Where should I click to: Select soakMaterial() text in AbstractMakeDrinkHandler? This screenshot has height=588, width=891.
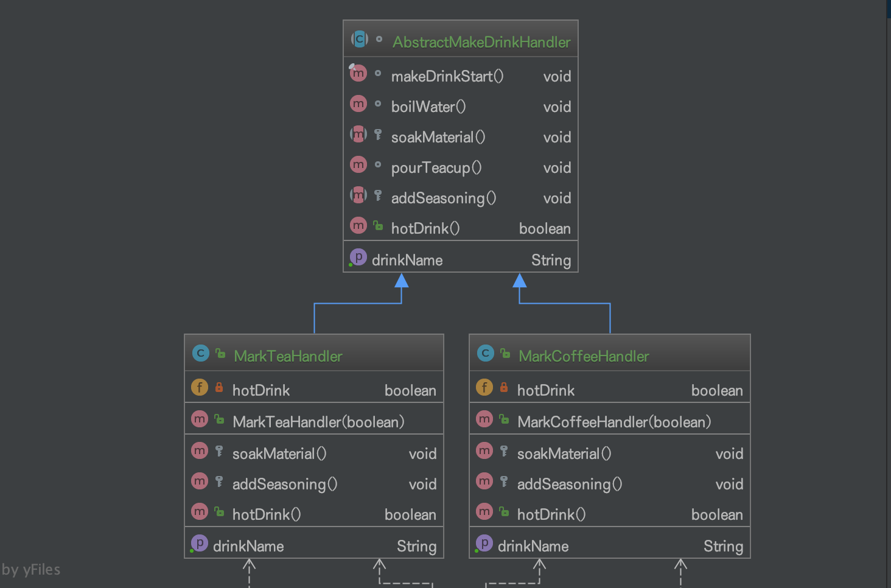pyautogui.click(x=438, y=137)
